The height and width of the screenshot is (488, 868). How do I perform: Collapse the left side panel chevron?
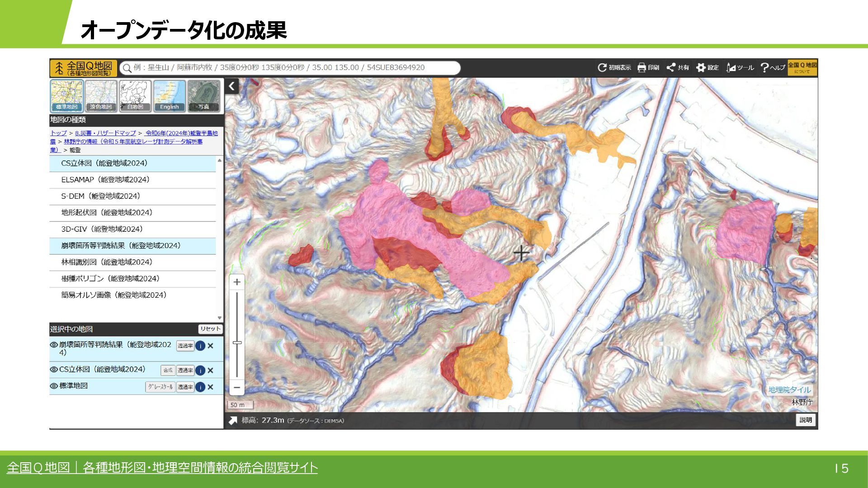coord(232,86)
